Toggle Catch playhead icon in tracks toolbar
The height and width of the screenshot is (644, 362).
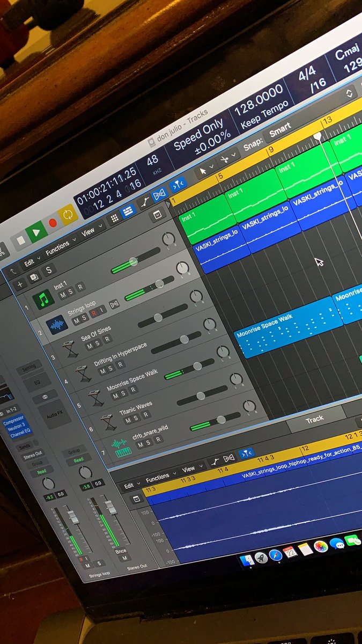point(178,186)
